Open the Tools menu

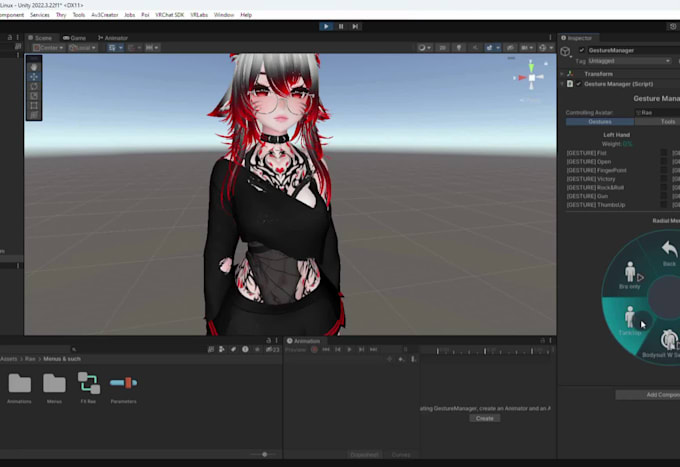78,15
